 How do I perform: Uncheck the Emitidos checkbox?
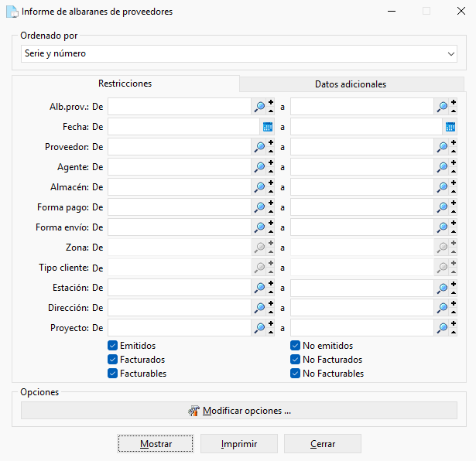[x=113, y=346]
